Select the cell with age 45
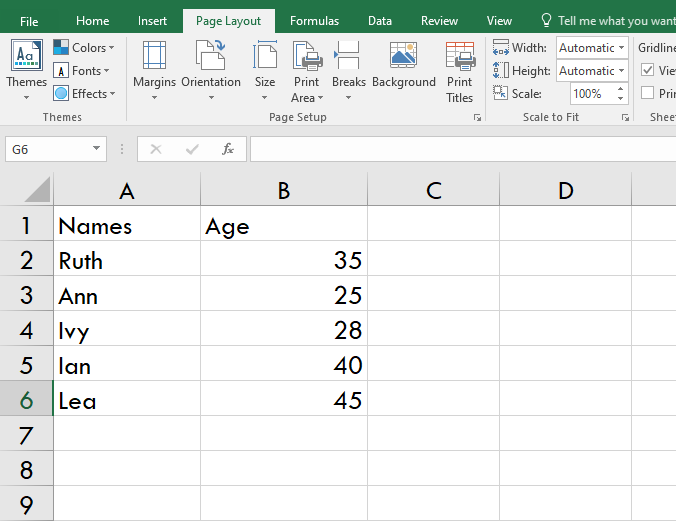 [284, 399]
